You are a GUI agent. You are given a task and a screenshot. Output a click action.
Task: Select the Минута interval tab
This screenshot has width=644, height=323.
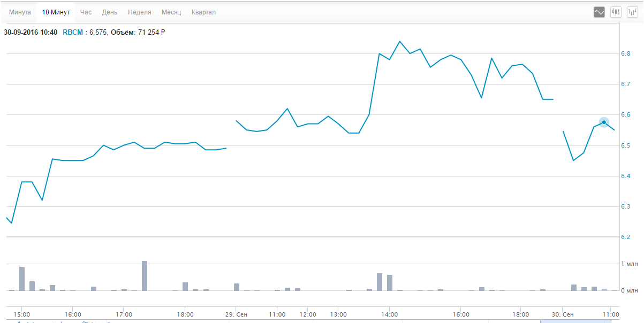point(20,12)
